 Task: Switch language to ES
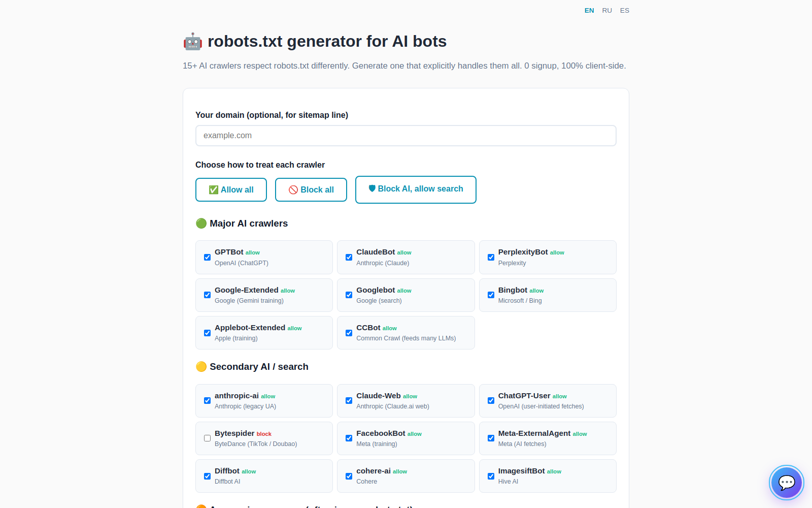(x=625, y=10)
